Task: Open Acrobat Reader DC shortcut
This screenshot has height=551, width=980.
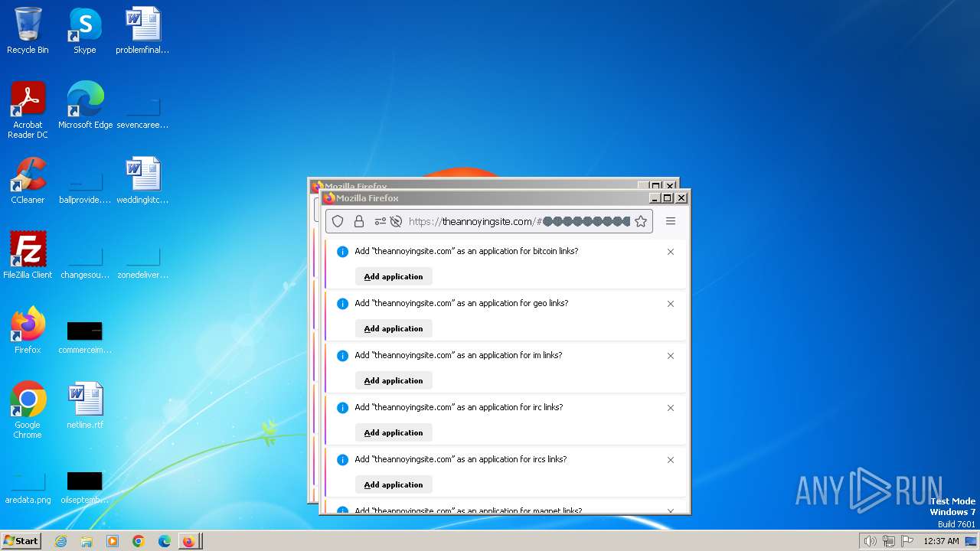Action: [28, 109]
